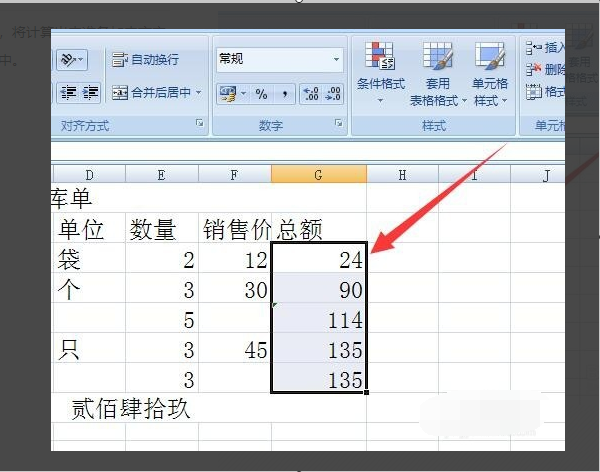
Task: Toggle 自动换行 wrap text
Action: pos(145,59)
